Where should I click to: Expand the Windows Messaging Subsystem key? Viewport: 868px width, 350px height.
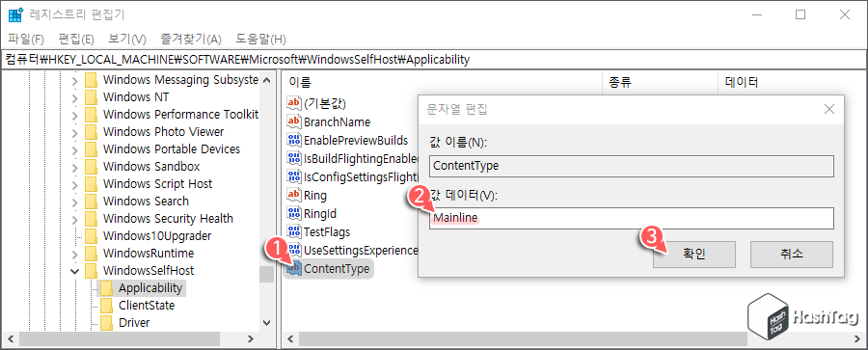(74, 80)
